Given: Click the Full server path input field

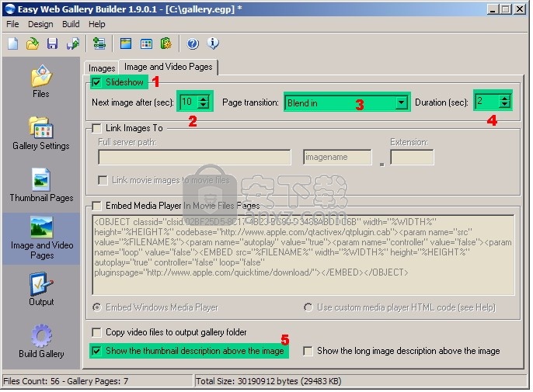Looking at the screenshot, I should click(194, 158).
